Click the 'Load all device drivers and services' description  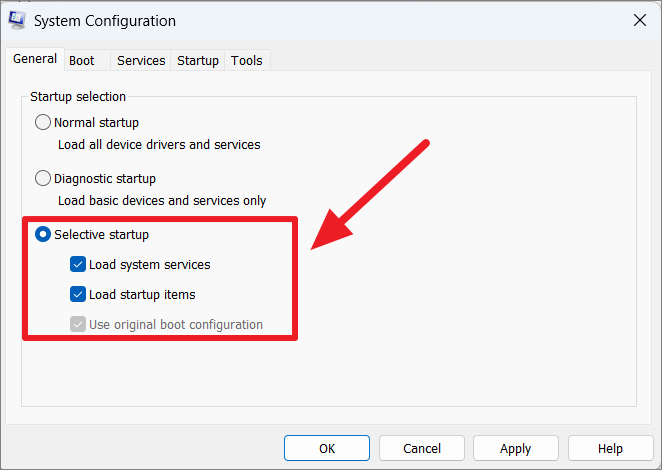159,144
